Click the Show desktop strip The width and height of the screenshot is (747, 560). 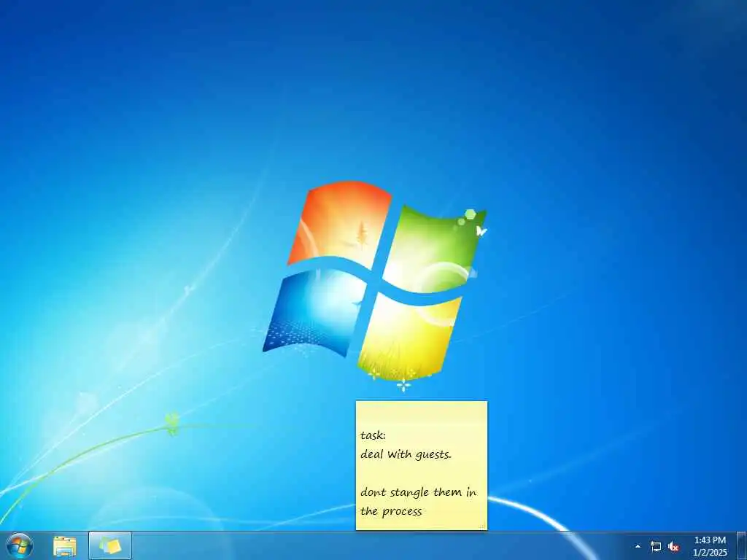click(x=742, y=546)
